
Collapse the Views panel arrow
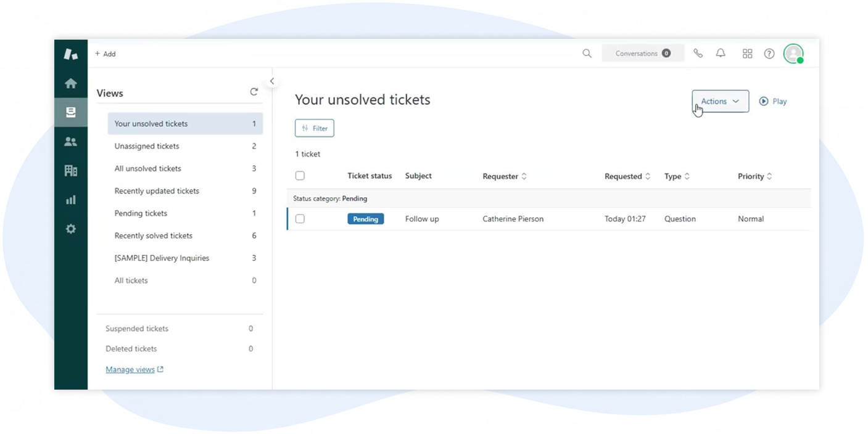[x=271, y=81]
